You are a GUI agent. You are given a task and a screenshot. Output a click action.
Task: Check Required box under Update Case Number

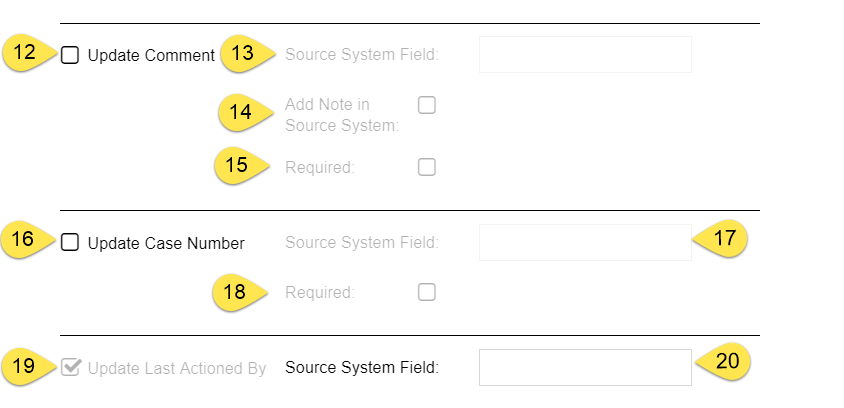(427, 292)
